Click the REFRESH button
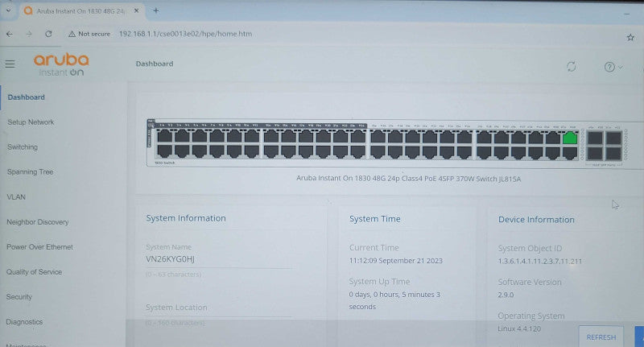Screen dimensions: 644x347 [601, 337]
